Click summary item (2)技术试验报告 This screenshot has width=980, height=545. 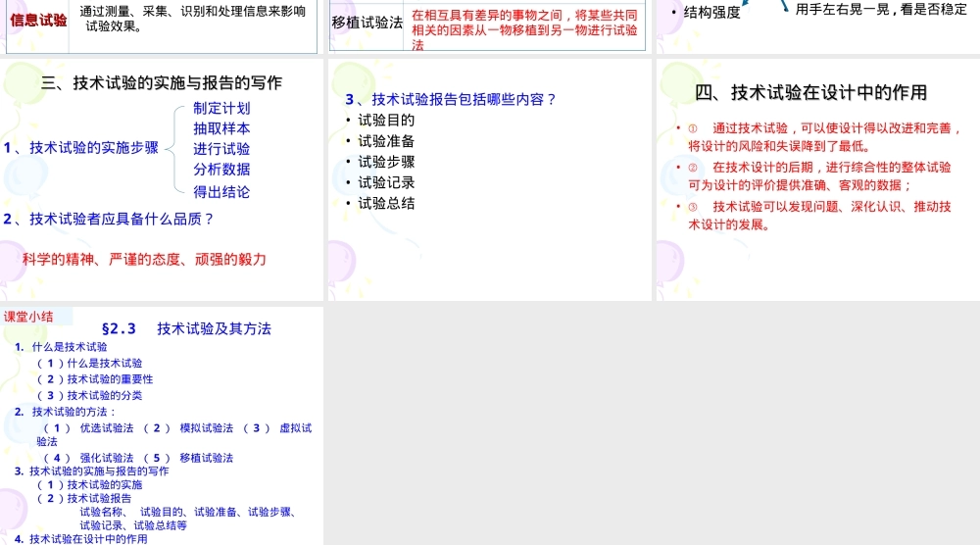pos(83,498)
